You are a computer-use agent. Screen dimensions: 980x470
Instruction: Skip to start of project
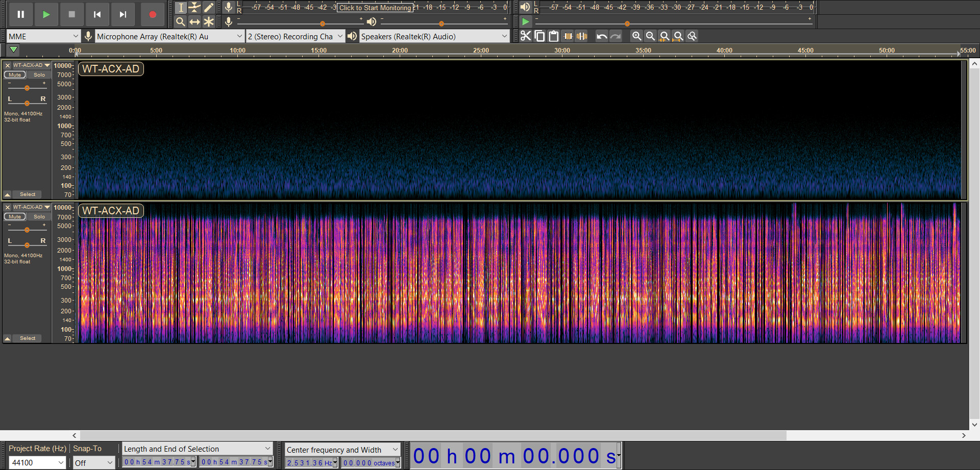coord(97,14)
